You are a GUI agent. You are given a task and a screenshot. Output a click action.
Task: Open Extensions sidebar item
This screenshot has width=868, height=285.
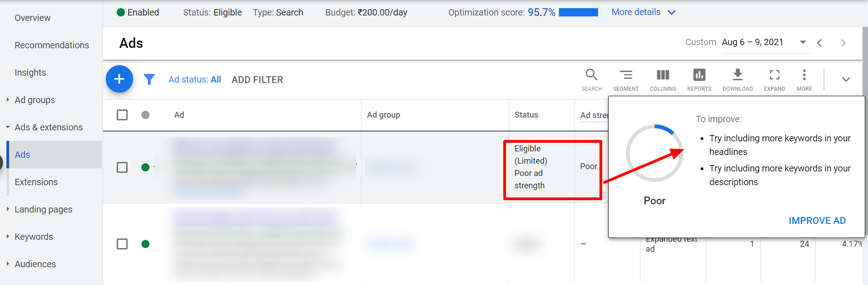[36, 182]
